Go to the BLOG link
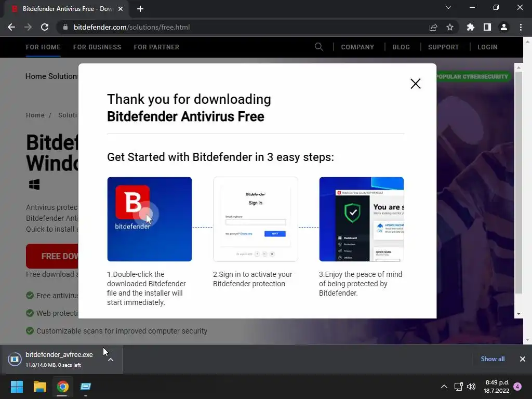Viewport: 532px width, 399px height. [401, 47]
